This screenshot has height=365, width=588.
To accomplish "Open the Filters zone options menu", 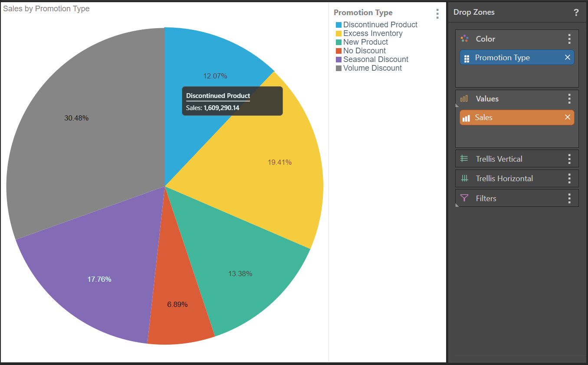I will pyautogui.click(x=569, y=198).
